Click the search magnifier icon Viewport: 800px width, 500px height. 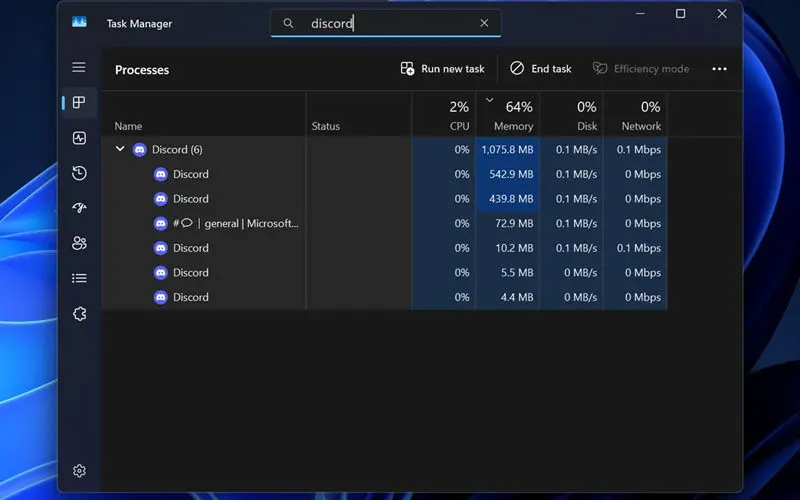(288, 23)
